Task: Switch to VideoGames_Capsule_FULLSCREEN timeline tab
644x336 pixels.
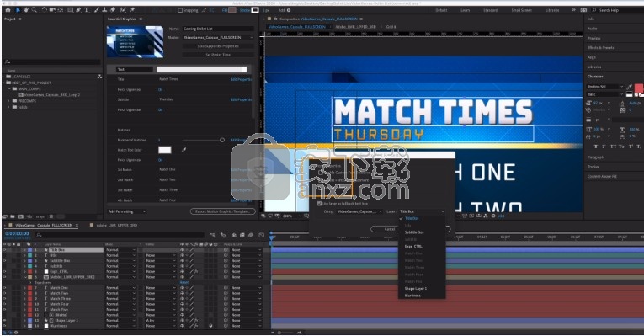Action: (44, 225)
